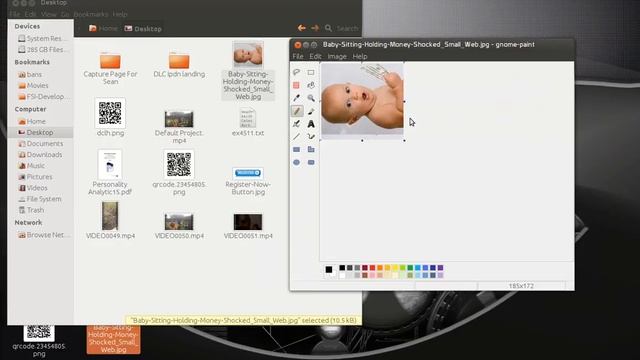Screen dimensions: 640x360
Task: Select the dclh.png QR code file
Action: (110, 117)
